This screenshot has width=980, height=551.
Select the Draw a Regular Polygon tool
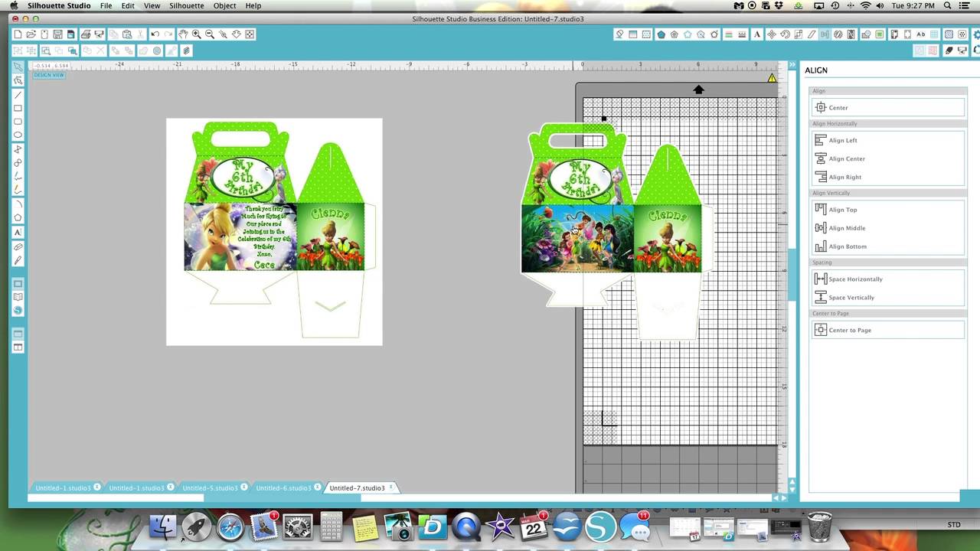coord(18,217)
